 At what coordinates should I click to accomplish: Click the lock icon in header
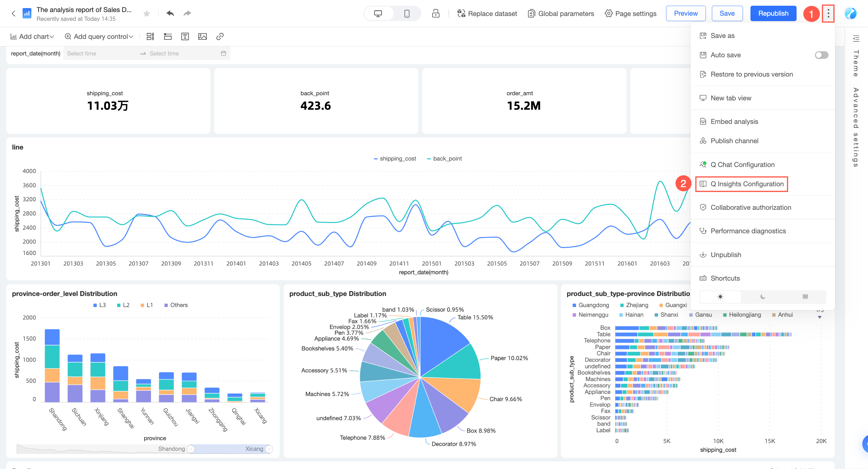(435, 14)
